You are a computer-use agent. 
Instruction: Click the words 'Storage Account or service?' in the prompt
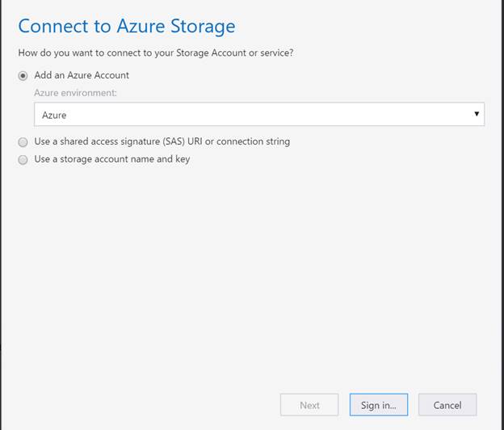tap(235, 53)
